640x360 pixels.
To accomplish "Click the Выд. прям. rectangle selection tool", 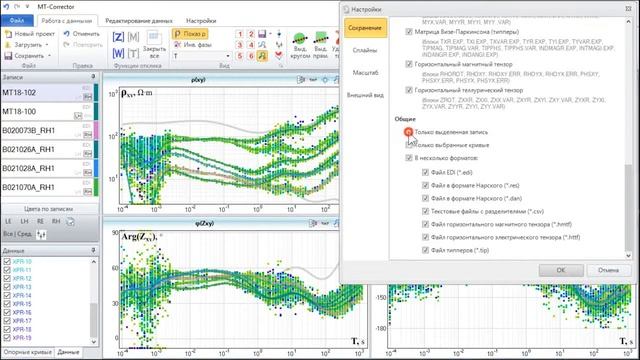I will [321, 45].
